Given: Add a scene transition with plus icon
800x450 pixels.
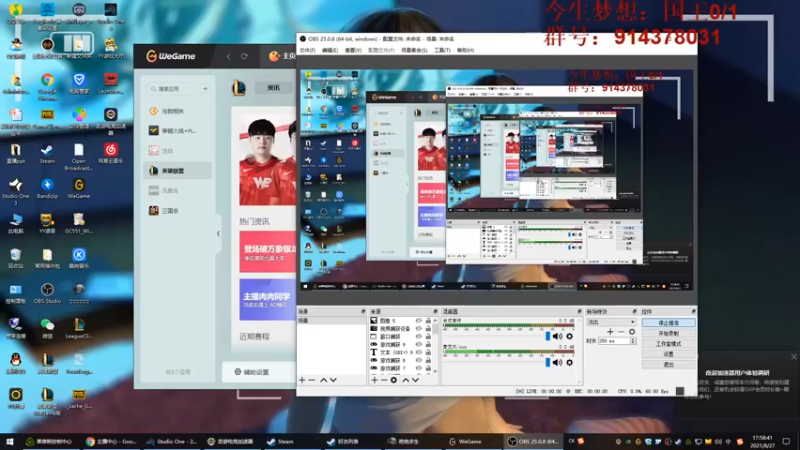Looking at the screenshot, I should click(610, 332).
